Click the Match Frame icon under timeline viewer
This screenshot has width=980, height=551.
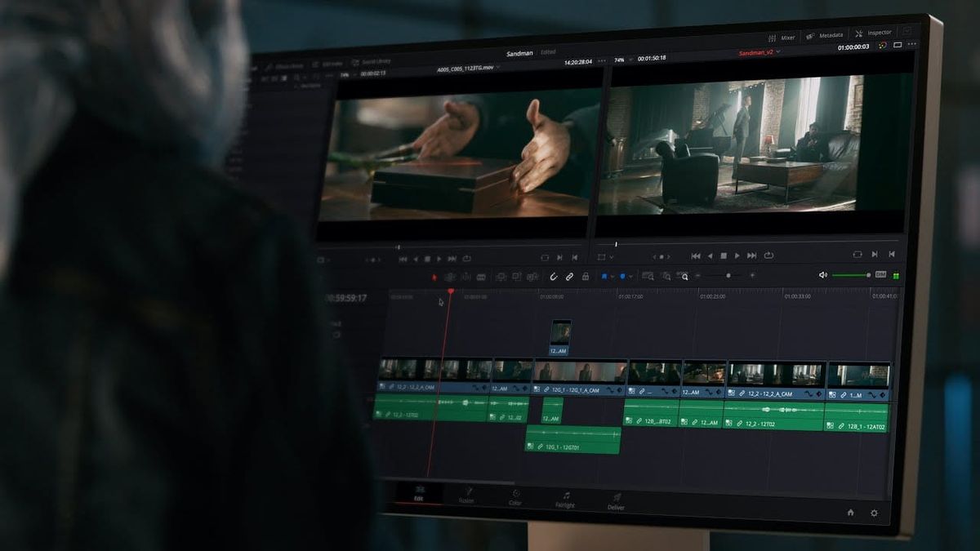tap(857, 255)
